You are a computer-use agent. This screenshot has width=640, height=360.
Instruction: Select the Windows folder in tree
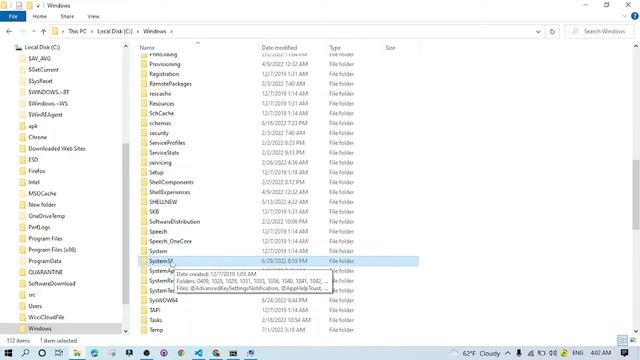(40, 329)
